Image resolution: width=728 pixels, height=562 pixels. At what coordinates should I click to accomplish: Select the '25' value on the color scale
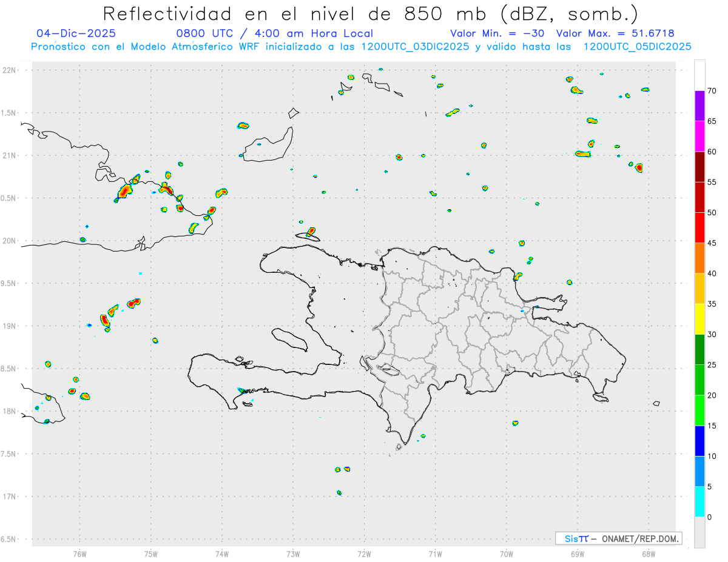pyautogui.click(x=712, y=365)
